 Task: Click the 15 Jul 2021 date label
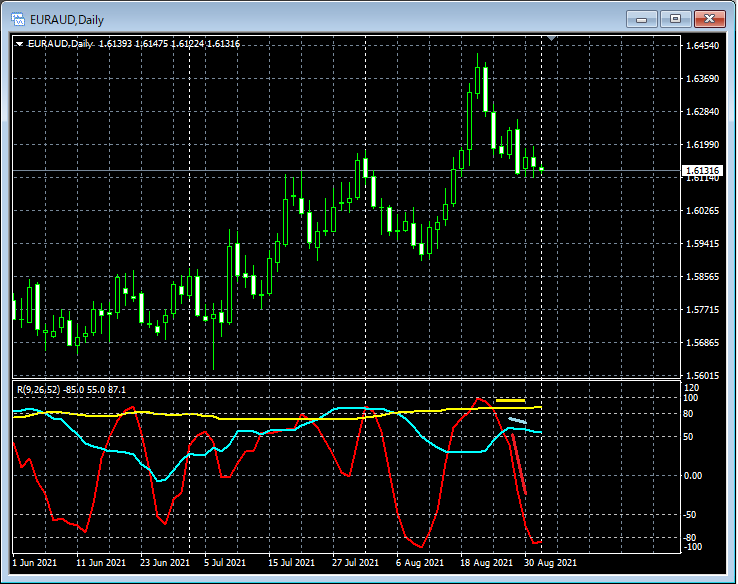[x=292, y=563]
